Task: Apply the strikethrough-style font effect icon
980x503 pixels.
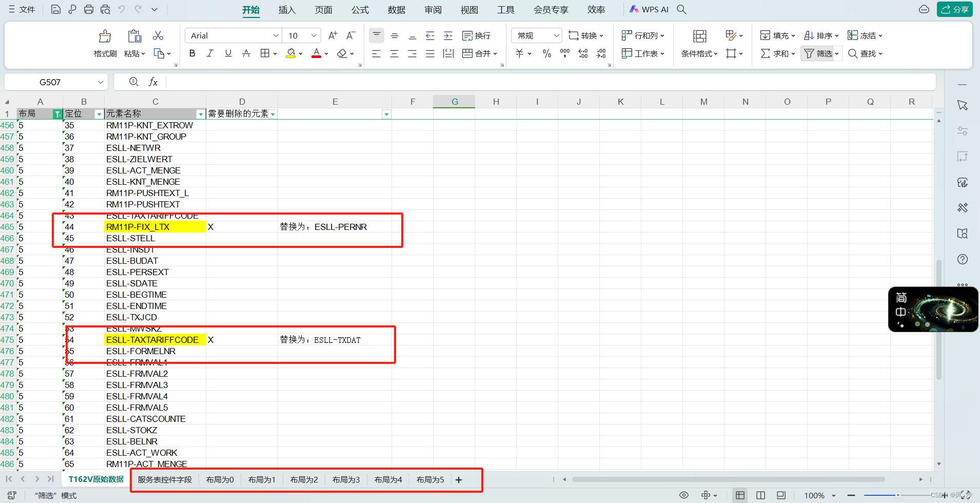Action: (x=246, y=53)
